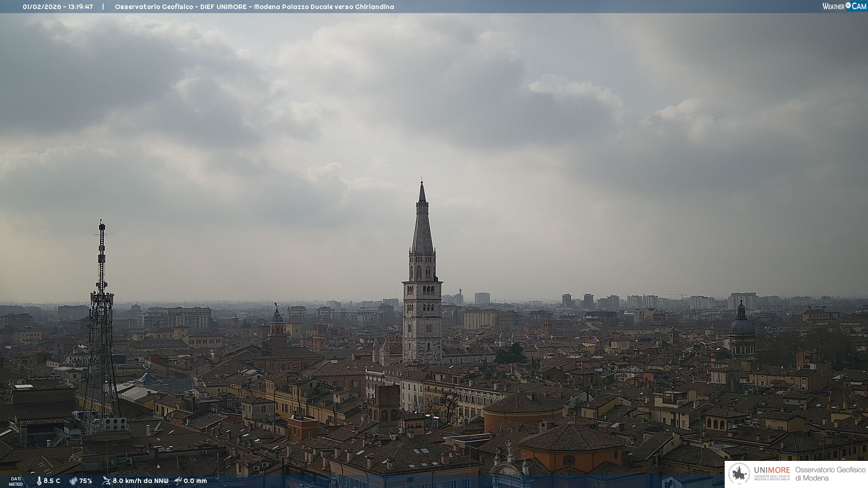Image resolution: width=868 pixels, height=488 pixels.
Task: Click the date and time stamp 01/02/2026
Action: coord(57,7)
